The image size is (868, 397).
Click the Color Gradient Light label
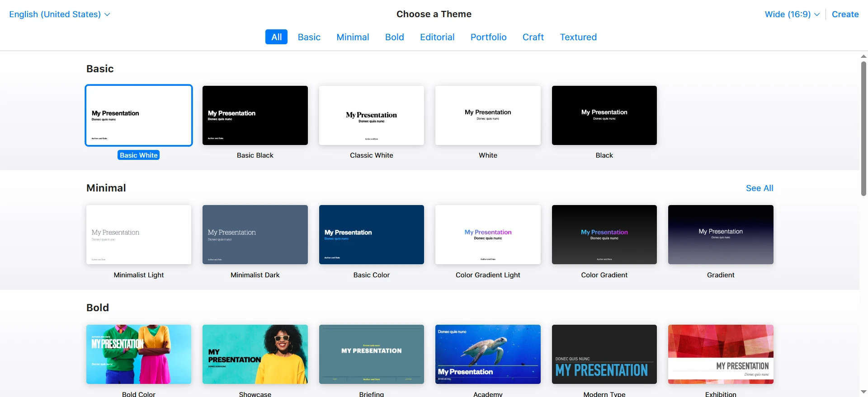coord(488,275)
